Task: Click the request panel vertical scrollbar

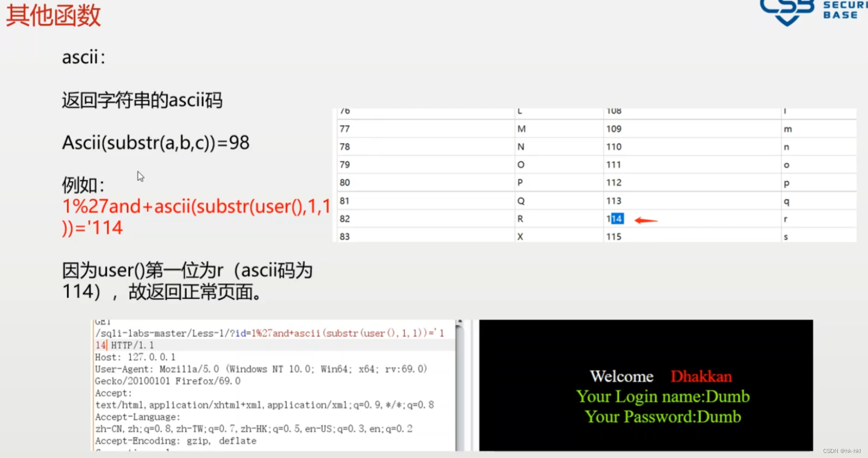Action: tap(459, 385)
